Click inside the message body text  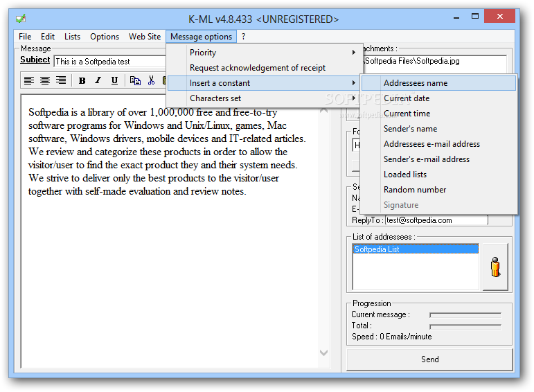[x=167, y=152]
